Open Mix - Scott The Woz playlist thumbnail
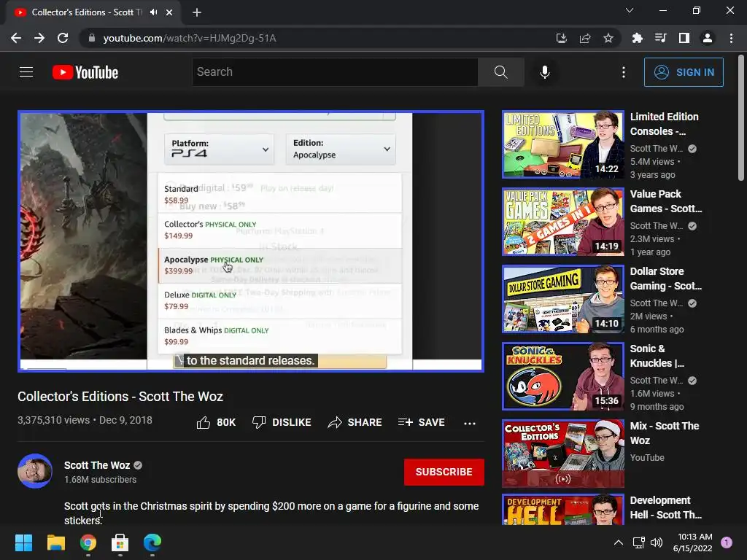This screenshot has width=747, height=560. tap(562, 454)
